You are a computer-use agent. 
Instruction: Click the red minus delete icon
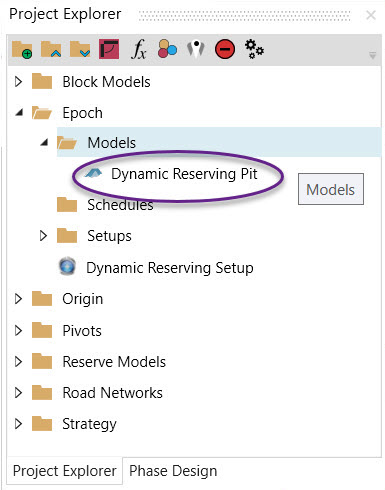pos(225,49)
